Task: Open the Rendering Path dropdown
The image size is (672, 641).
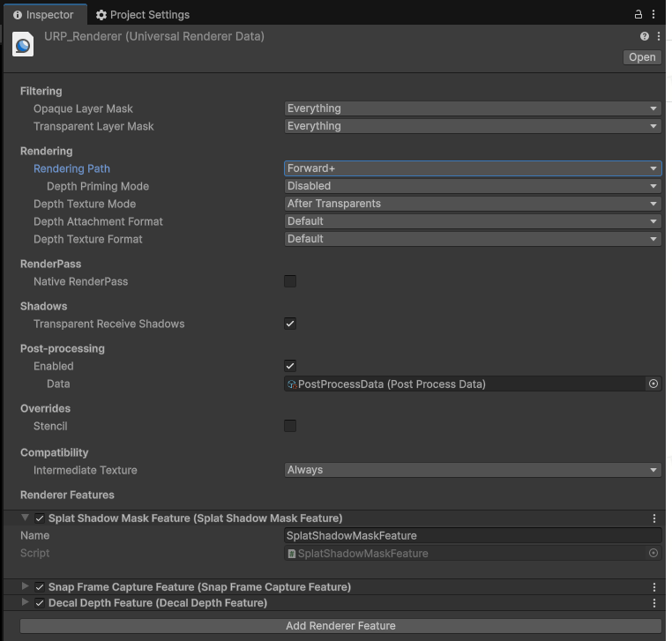Action: [x=473, y=168]
